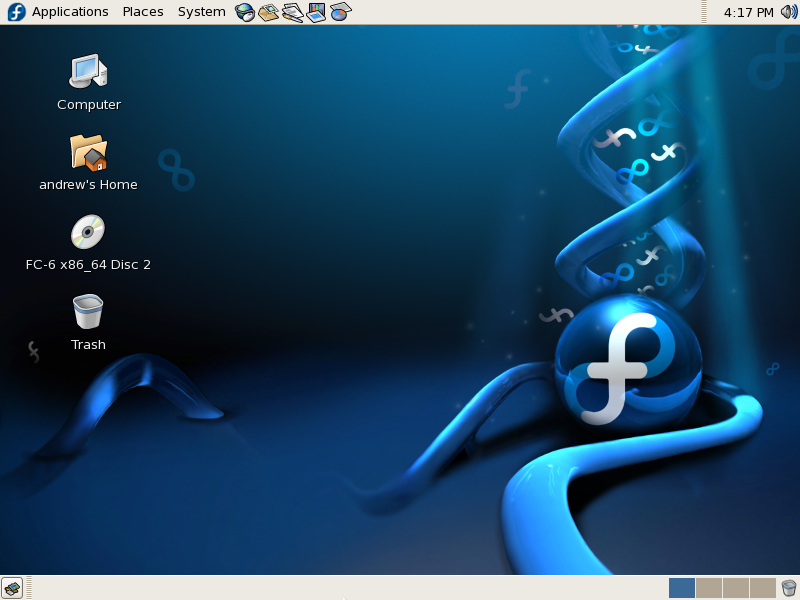Open the Trash applet in bottom panel
This screenshot has height=600, width=800.
[x=789, y=588]
